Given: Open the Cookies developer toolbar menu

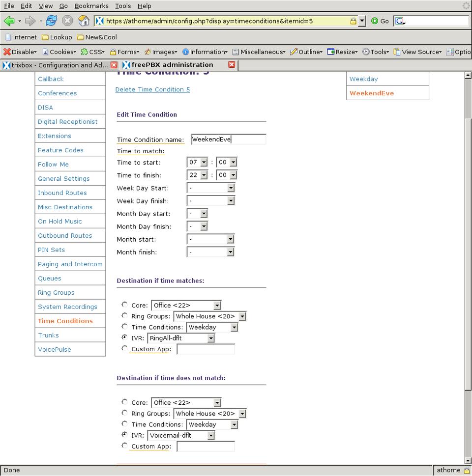Looking at the screenshot, I should pos(59,52).
